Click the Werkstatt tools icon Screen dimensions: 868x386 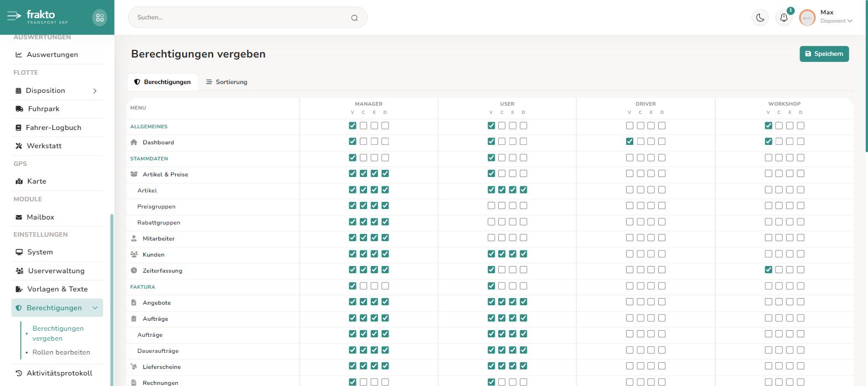pos(19,146)
